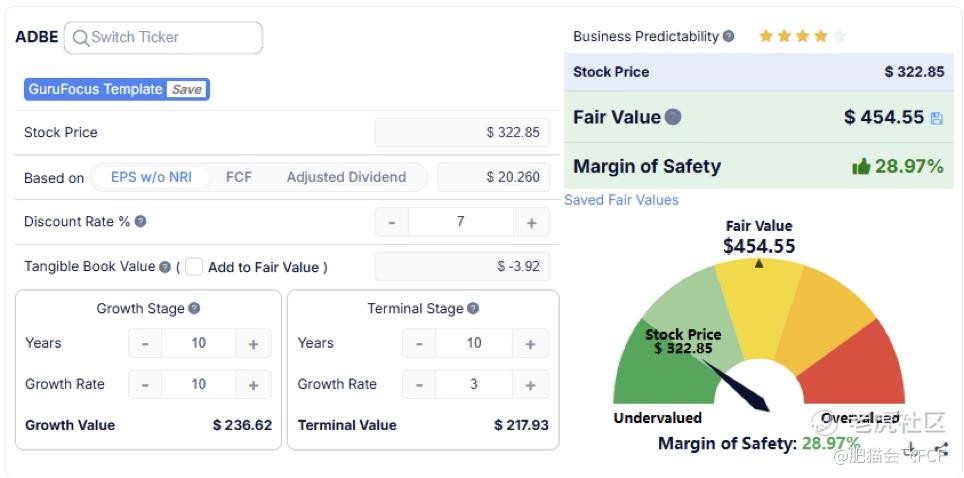Select the FCF basis option
964x478 pixels.
click(239, 177)
